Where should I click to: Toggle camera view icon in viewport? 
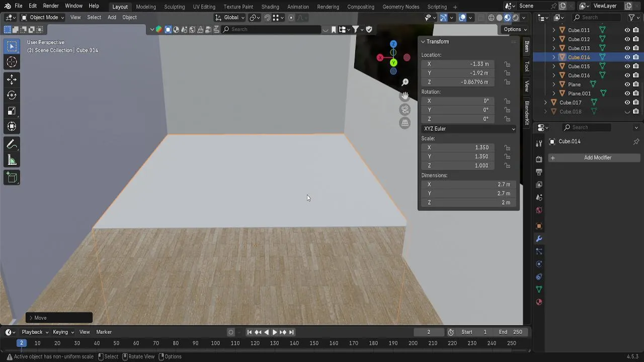[x=405, y=109]
